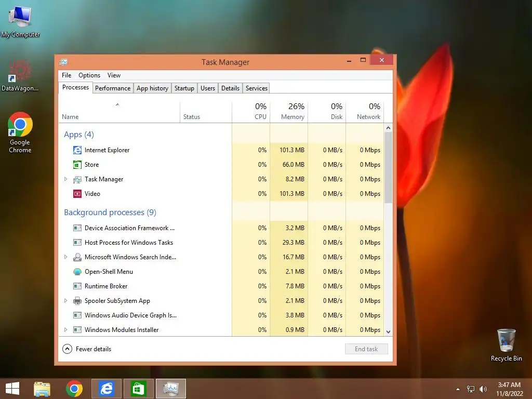Screen dimensions: 532x399
Task: Show hidden tray icons arrow
Action: 458,389
